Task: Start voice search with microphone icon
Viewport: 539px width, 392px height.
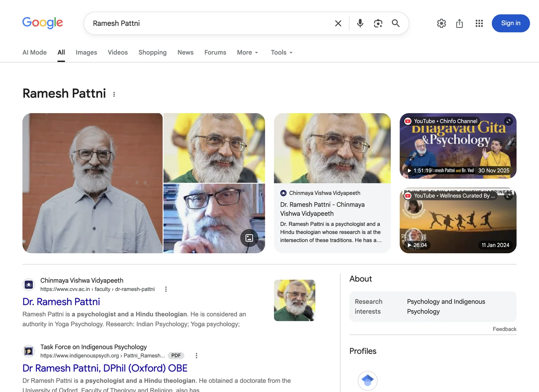Action: point(360,23)
